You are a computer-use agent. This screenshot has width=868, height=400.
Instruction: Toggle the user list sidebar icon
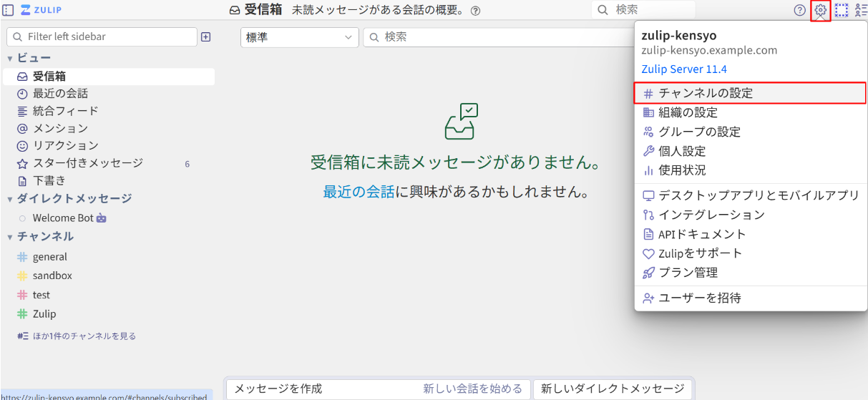click(861, 10)
